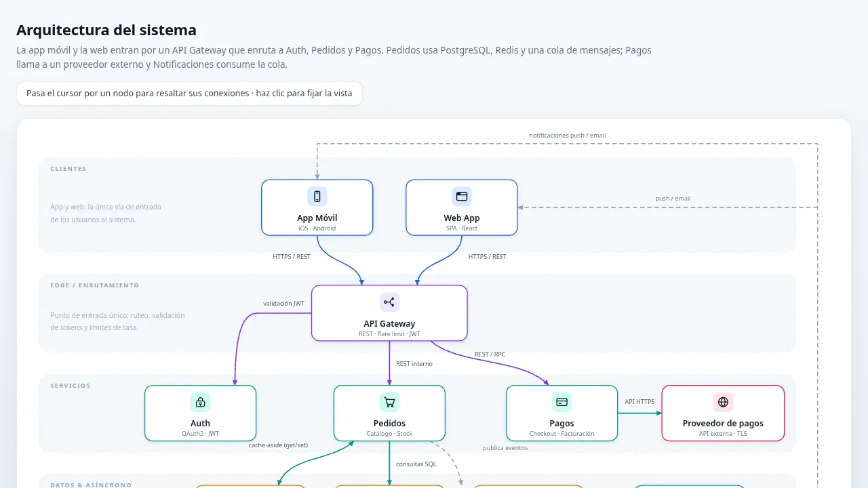Click the routing icon in API Gateway node
Screen dimensions: 868x488
click(x=389, y=302)
